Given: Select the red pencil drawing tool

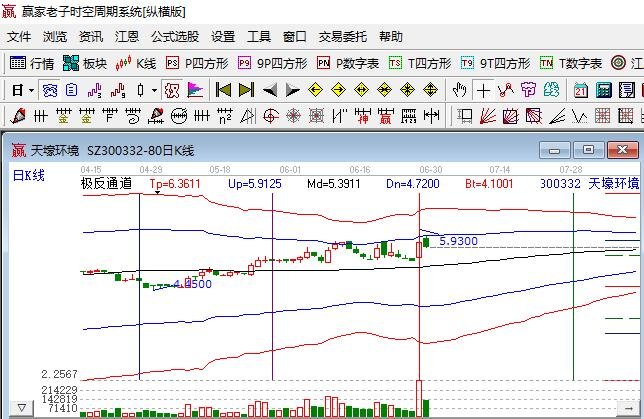Looking at the screenshot, I should [x=18, y=117].
